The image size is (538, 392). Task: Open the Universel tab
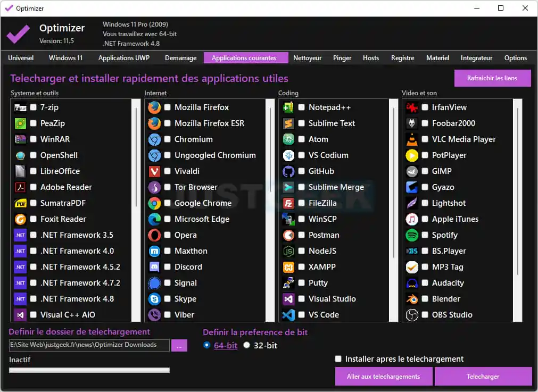tap(21, 58)
